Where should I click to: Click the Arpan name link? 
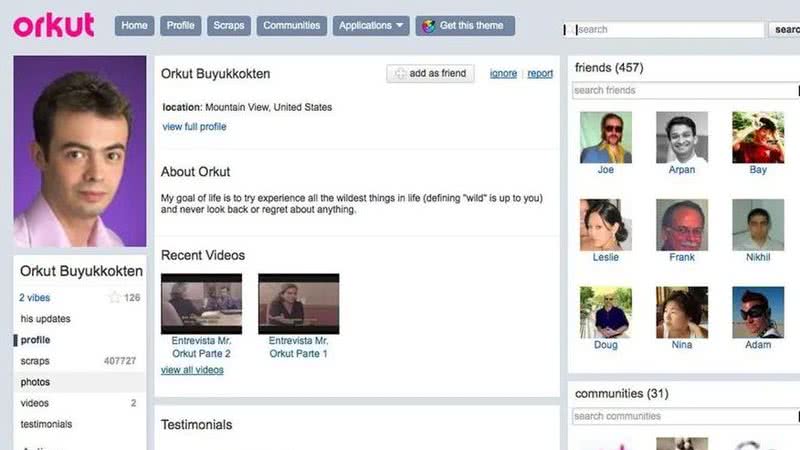(682, 170)
